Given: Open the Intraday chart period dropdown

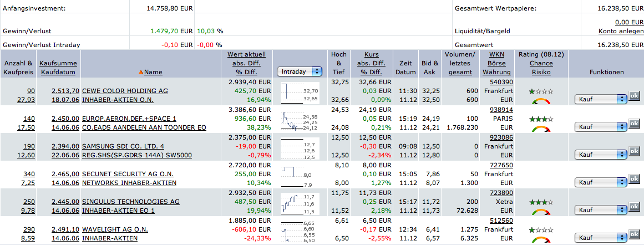Looking at the screenshot, I should point(300,71).
